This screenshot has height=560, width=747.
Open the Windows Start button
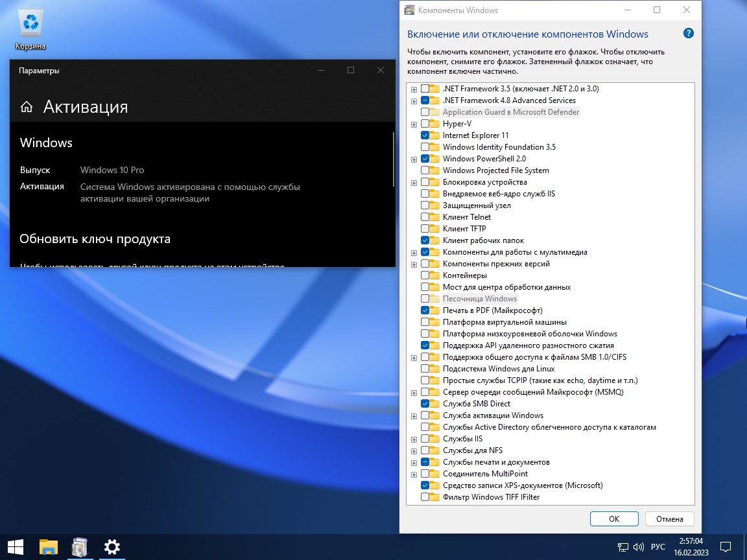click(x=16, y=546)
